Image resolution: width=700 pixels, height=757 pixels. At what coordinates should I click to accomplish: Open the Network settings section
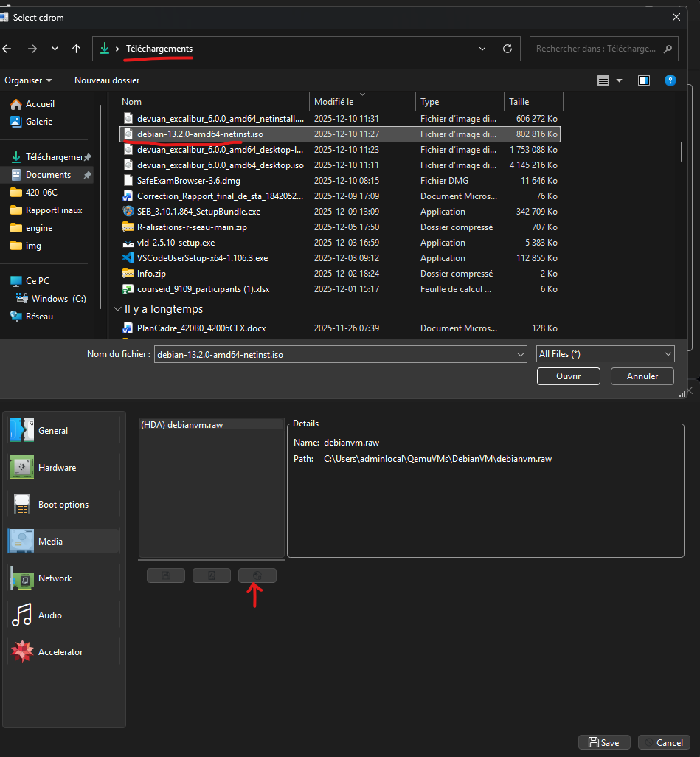coord(55,578)
